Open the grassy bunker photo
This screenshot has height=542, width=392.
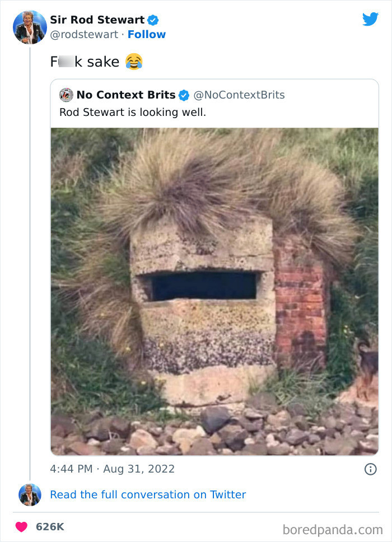[214, 291]
